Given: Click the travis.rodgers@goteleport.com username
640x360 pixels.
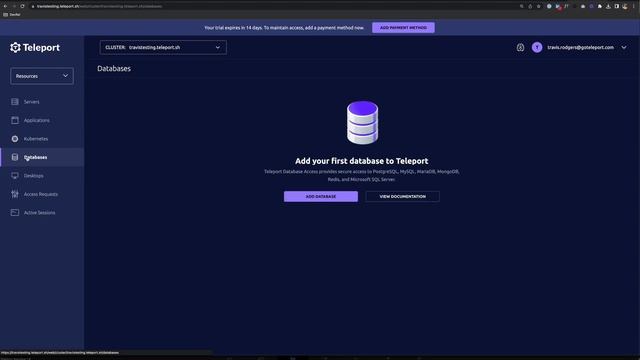Looking at the screenshot, I should [x=580, y=47].
